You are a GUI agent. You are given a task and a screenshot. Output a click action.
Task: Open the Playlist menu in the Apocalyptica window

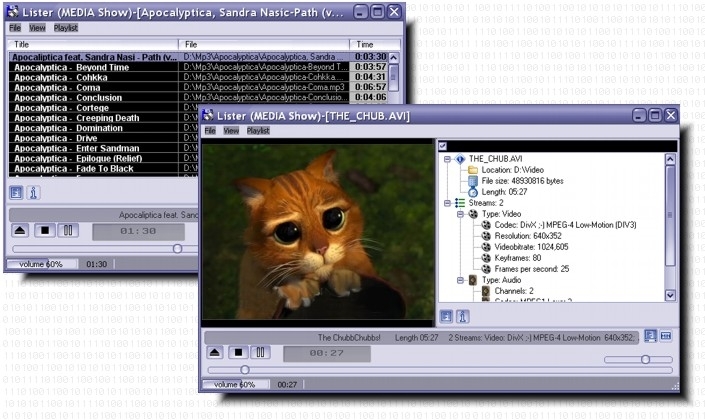tap(66, 28)
